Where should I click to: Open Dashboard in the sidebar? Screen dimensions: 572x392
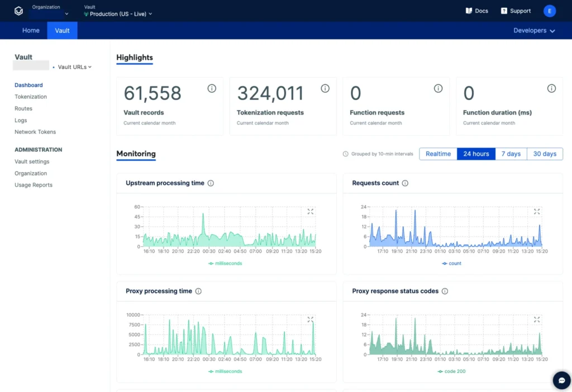(28, 85)
